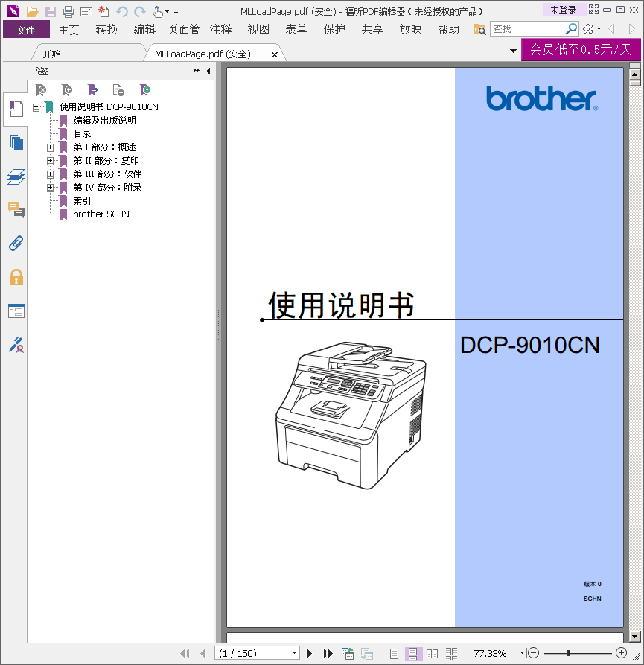Switch to facing pages view
The width and height of the screenshot is (644, 665).
(x=432, y=654)
